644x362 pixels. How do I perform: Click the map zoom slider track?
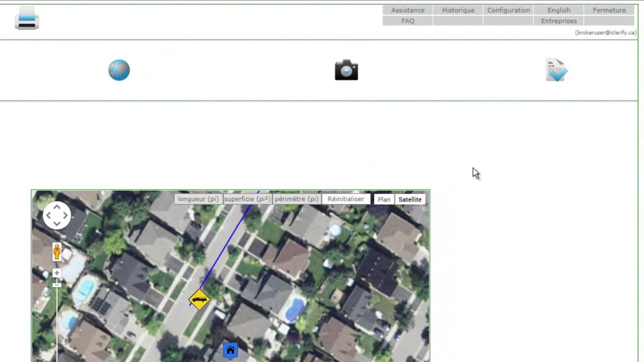tap(57, 324)
